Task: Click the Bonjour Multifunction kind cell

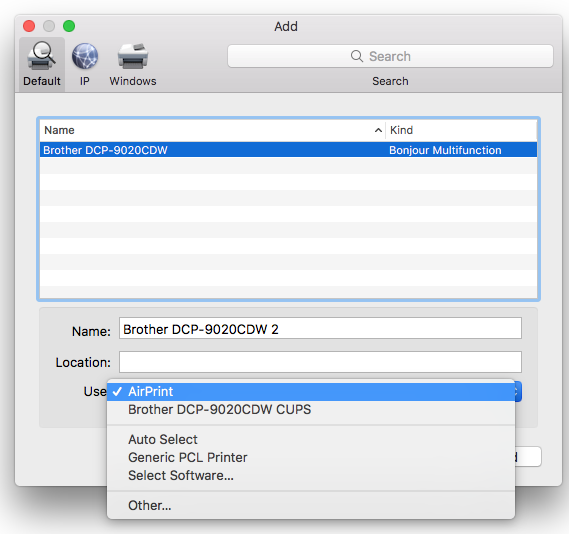Action: (x=445, y=150)
